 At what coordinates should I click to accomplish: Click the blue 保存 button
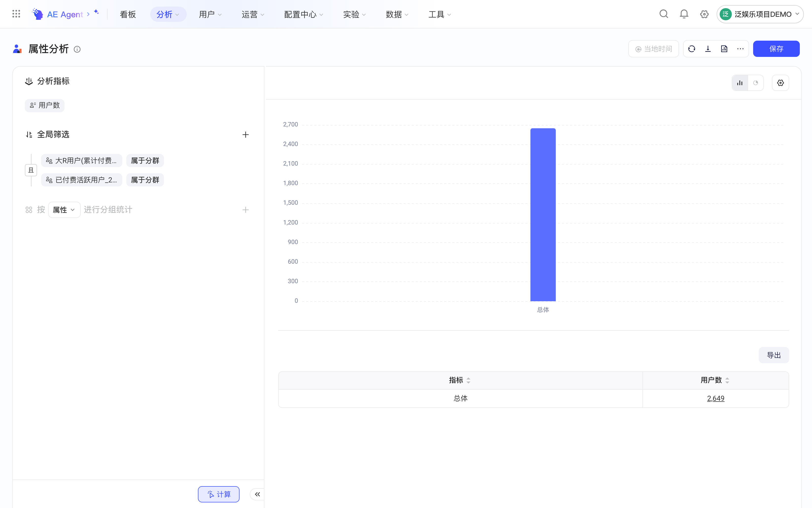(776, 49)
